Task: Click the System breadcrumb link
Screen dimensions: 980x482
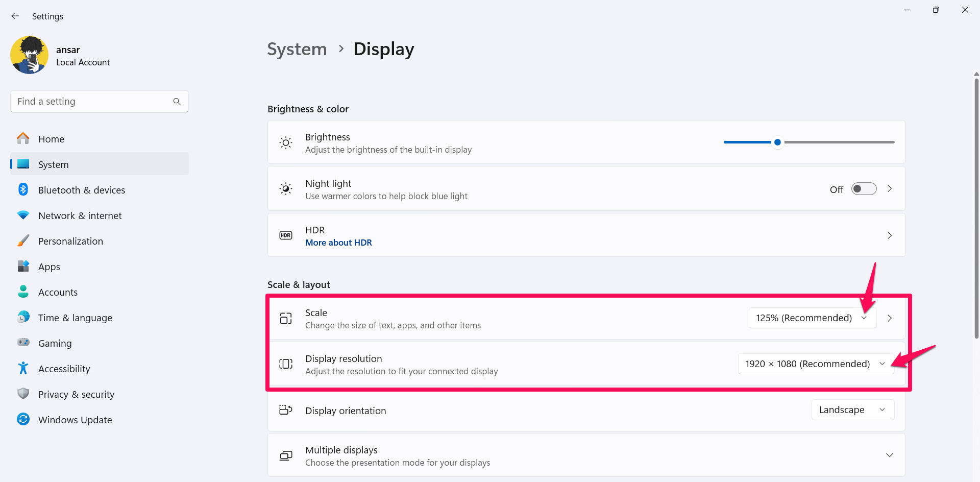Action: coord(297,49)
